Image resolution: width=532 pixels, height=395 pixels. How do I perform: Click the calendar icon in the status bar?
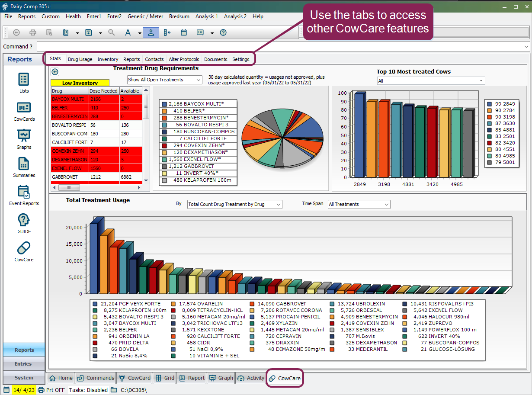[6, 390]
